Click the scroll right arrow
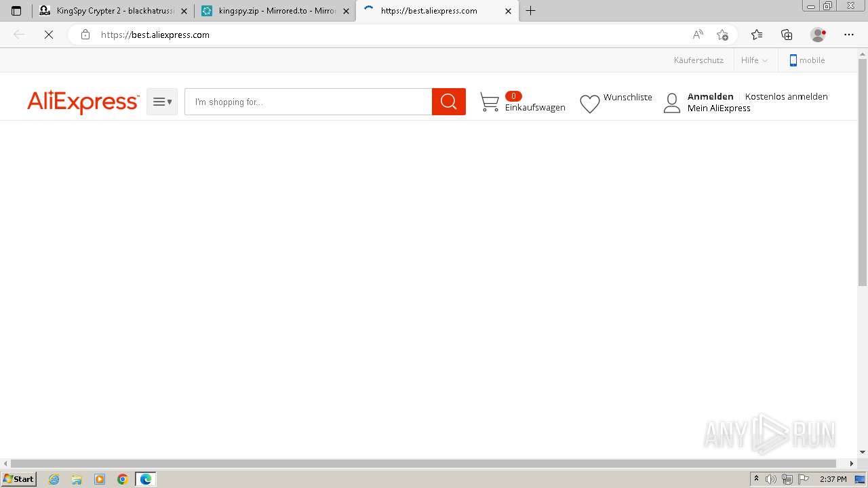The height and width of the screenshot is (488, 868). click(x=852, y=464)
